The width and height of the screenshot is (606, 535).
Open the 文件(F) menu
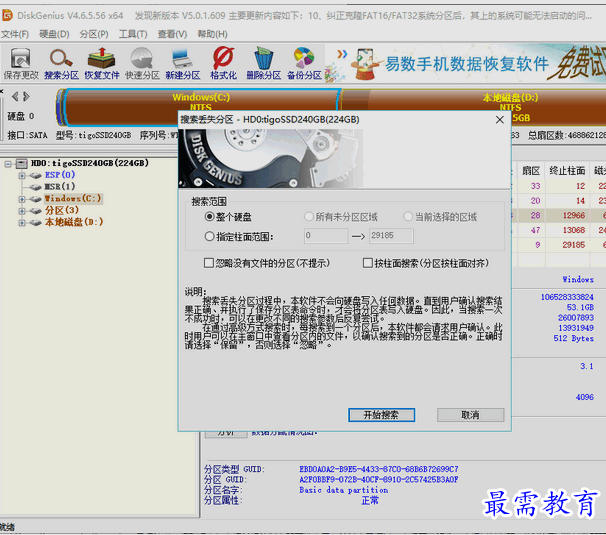pos(15,34)
